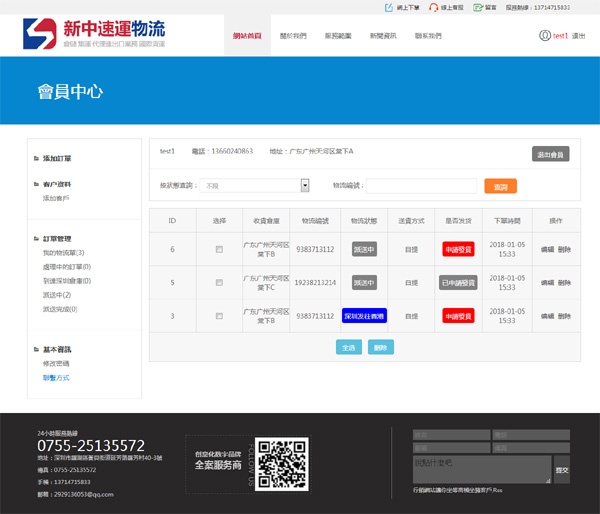600x514 pixels.
Task: Open the 服務範圍 navigation tab
Action: (x=339, y=35)
